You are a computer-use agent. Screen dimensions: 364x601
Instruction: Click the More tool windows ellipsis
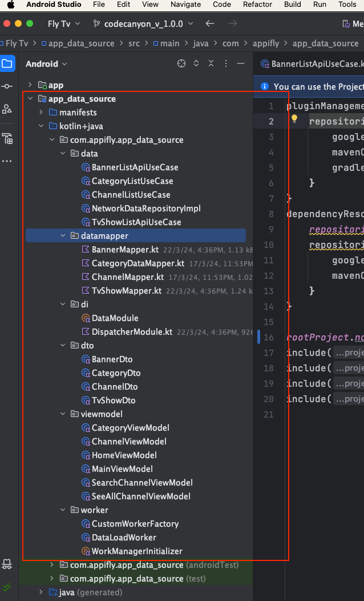click(7, 161)
